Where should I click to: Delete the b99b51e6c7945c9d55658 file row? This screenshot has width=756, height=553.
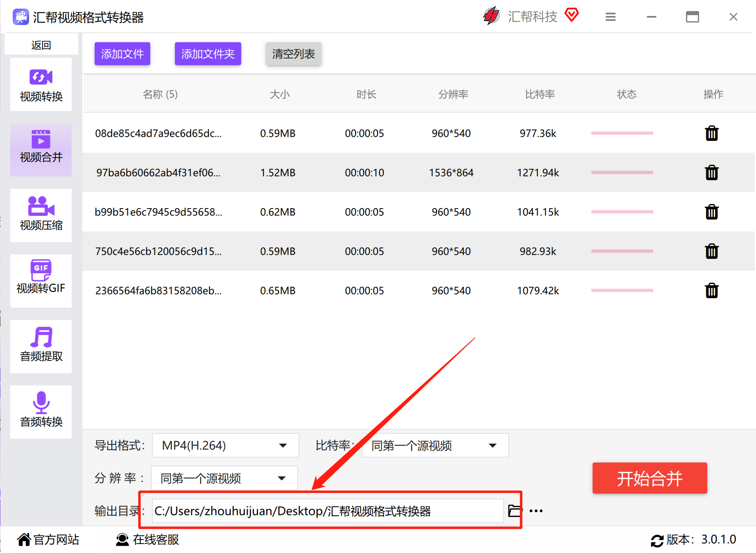click(712, 212)
